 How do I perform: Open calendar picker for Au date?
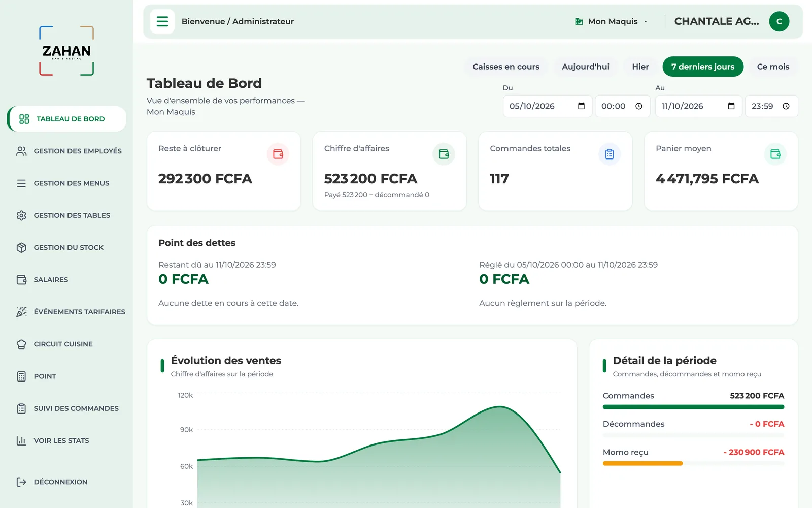point(731,106)
